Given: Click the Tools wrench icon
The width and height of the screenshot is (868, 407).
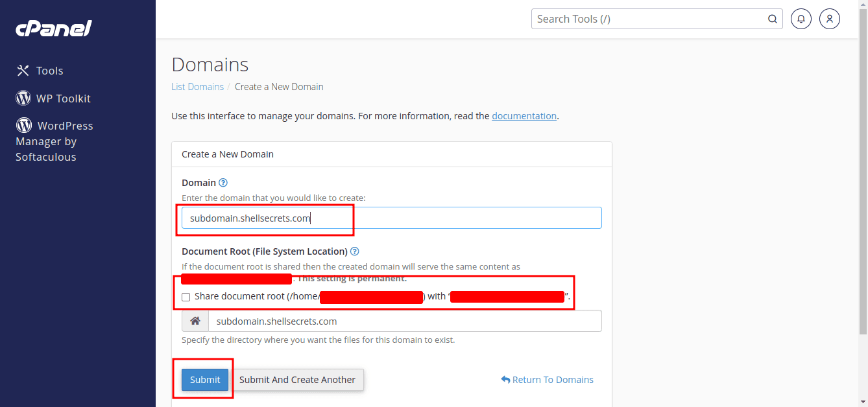Looking at the screenshot, I should 23,71.
